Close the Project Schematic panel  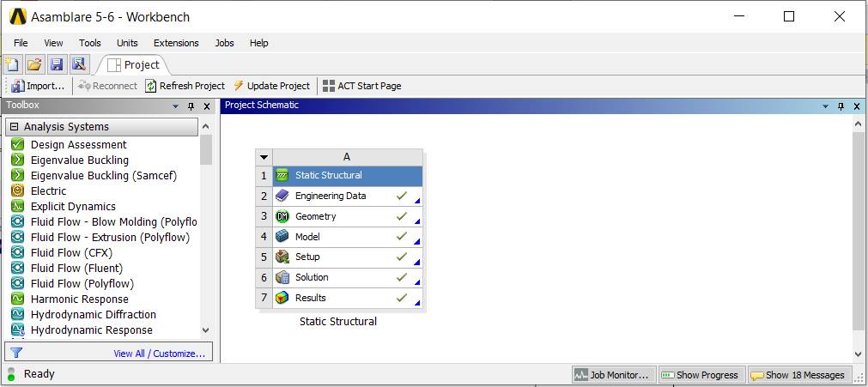pos(856,106)
